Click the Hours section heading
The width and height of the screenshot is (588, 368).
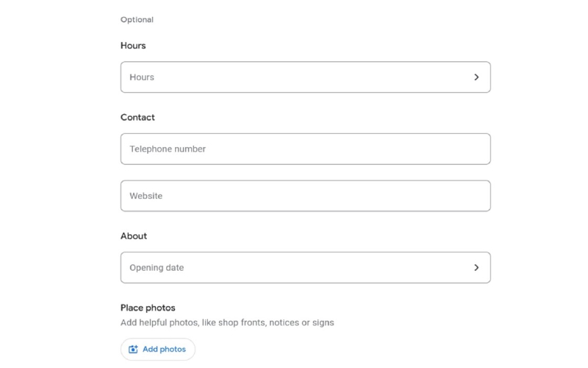pyautogui.click(x=133, y=46)
